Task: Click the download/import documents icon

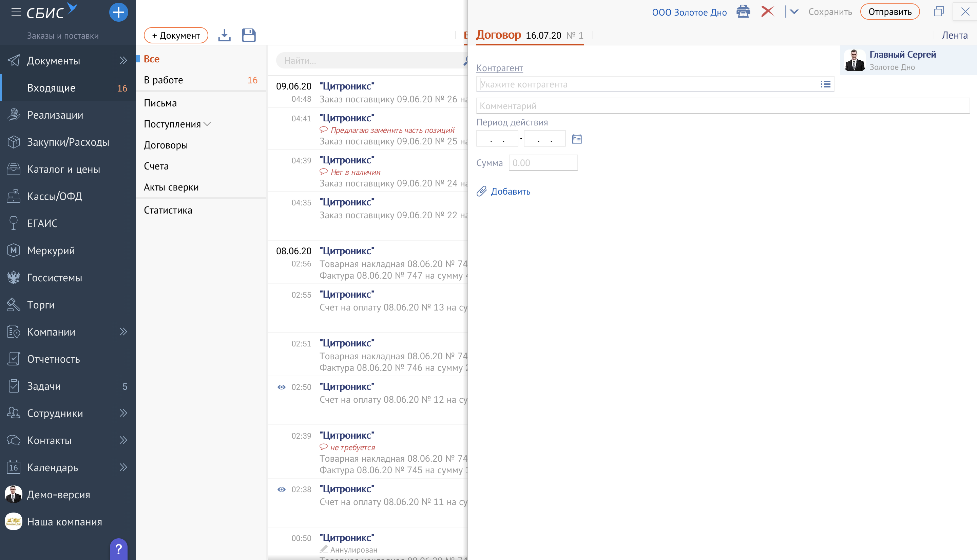Action: click(224, 35)
